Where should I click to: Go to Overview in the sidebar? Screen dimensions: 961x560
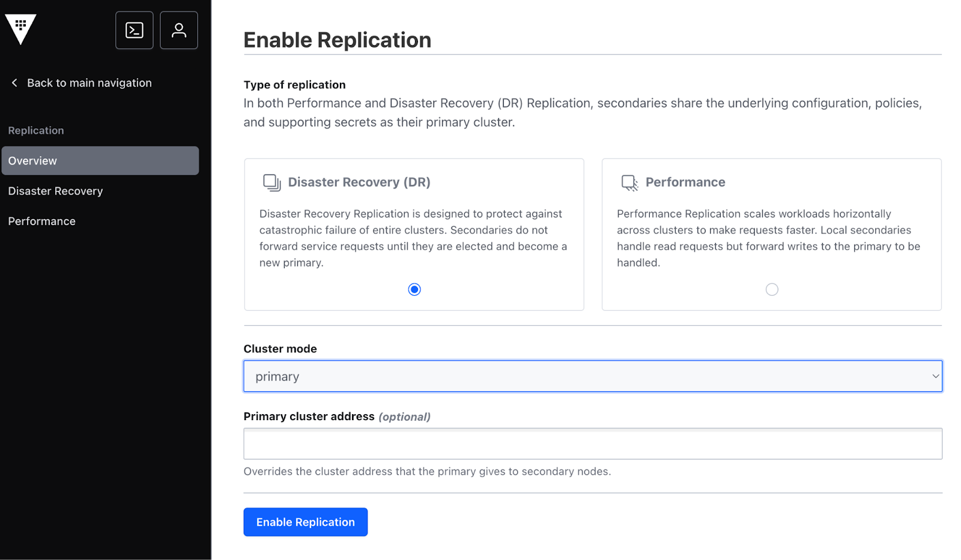100,161
